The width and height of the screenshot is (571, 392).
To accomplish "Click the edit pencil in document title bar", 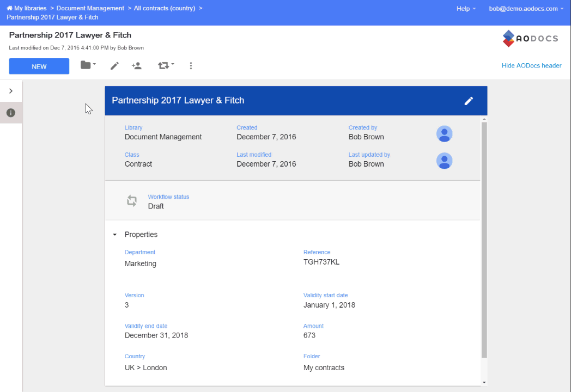I will [x=469, y=101].
